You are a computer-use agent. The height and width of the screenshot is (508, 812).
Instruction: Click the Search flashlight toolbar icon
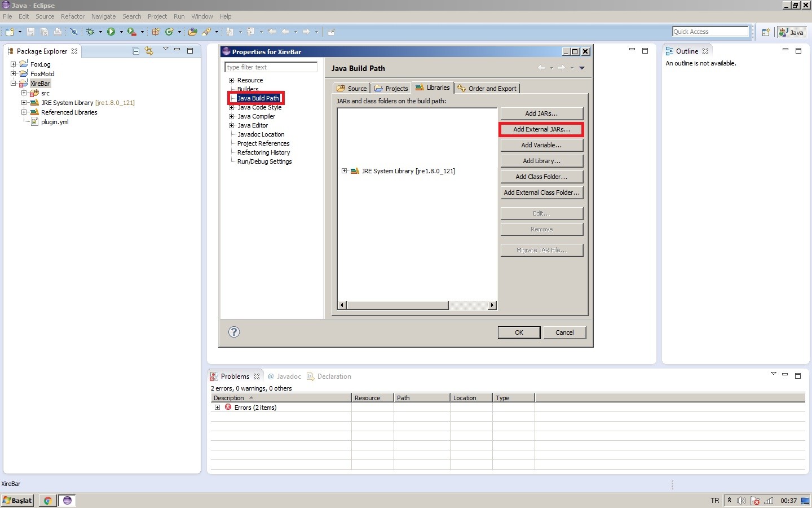point(206,32)
